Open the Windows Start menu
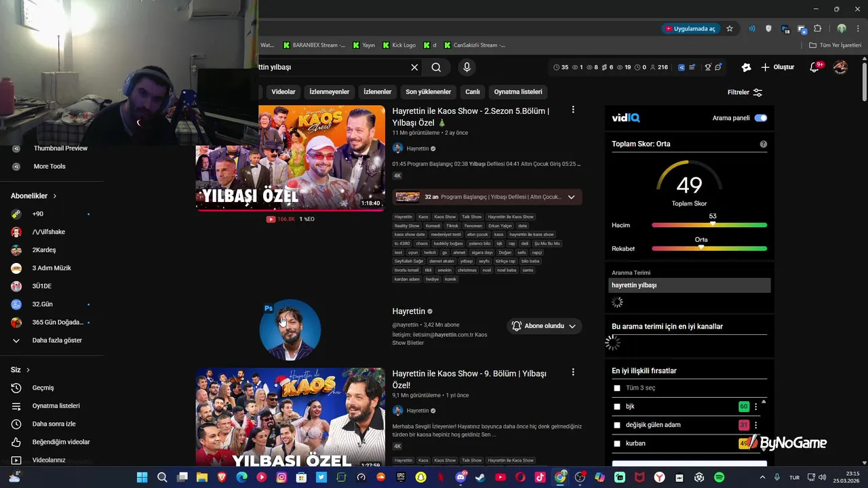This screenshot has height=488, width=868. [x=142, y=477]
